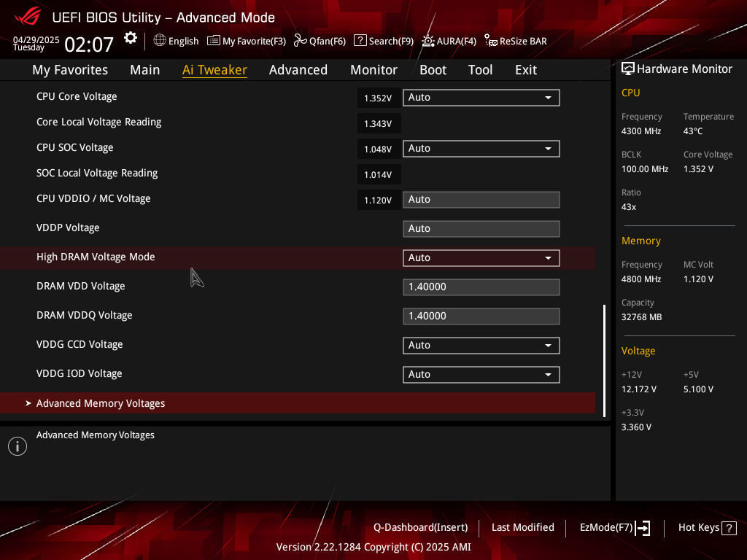Open the VDDG IOD Voltage dropdown
747x560 pixels.
481,375
